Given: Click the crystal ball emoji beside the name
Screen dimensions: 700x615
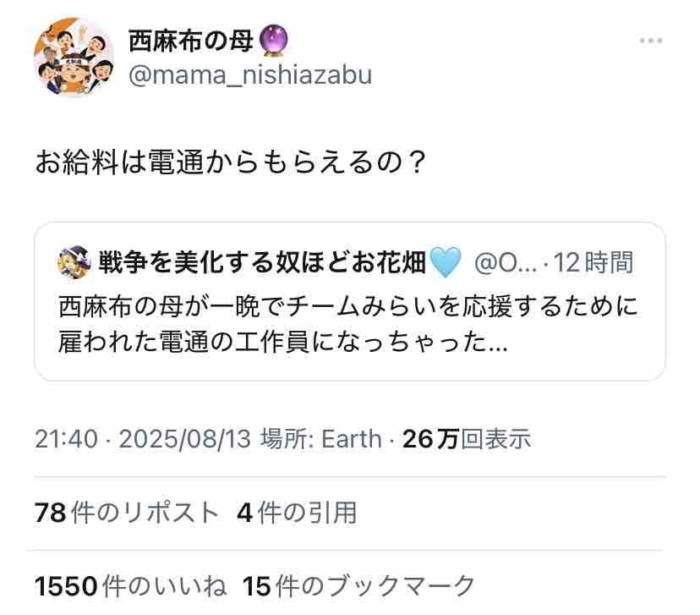Looking at the screenshot, I should [x=273, y=41].
